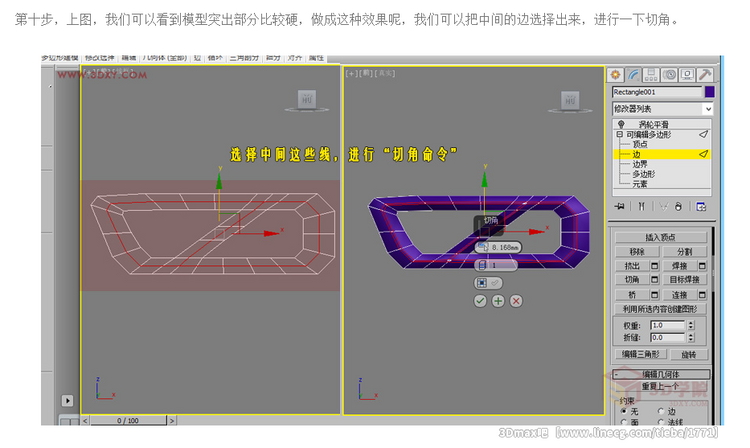Click the 旋转 button
The height and width of the screenshot is (448, 750).
689,354
